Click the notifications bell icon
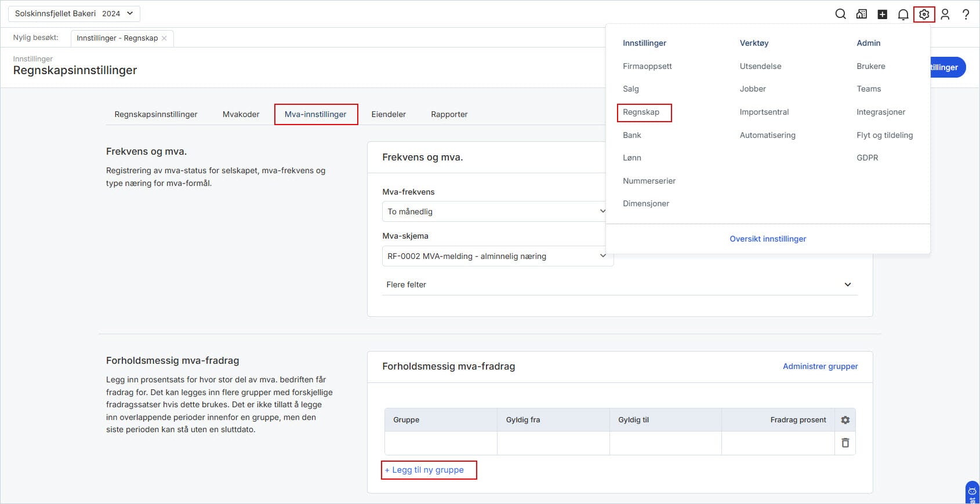The width and height of the screenshot is (980, 504). 903,14
